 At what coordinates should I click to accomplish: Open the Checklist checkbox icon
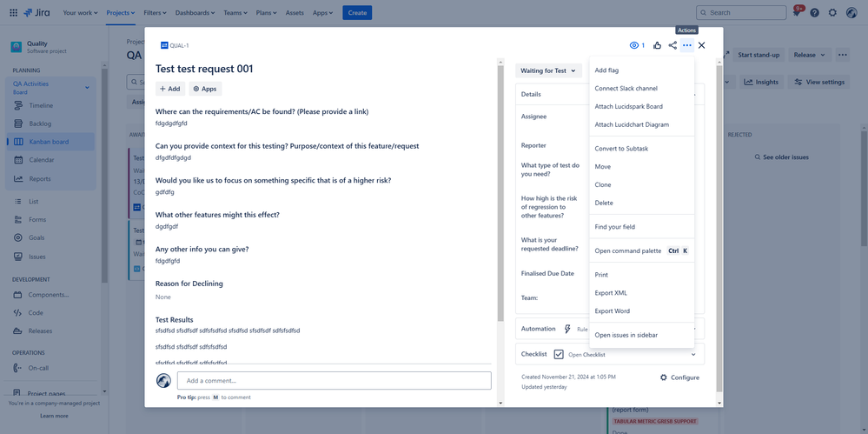click(559, 354)
